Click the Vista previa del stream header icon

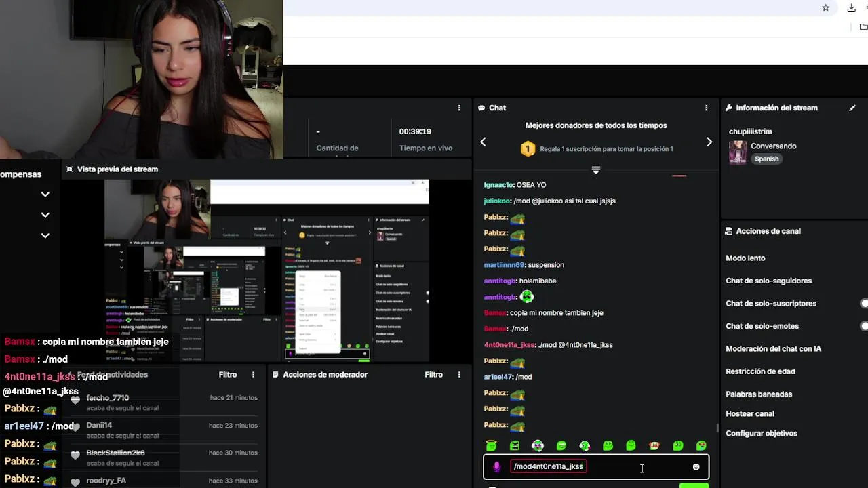point(69,169)
